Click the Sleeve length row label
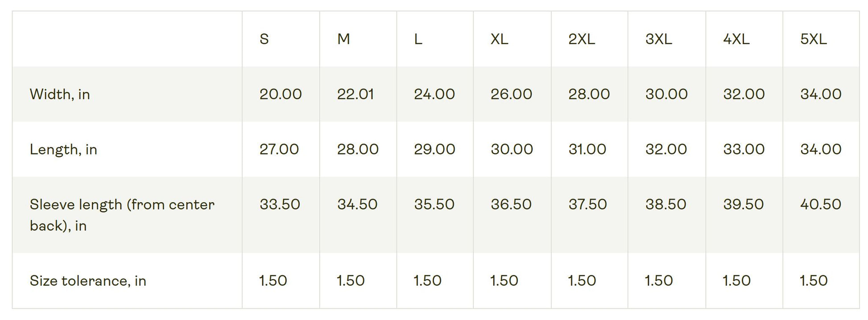 pyautogui.click(x=122, y=215)
